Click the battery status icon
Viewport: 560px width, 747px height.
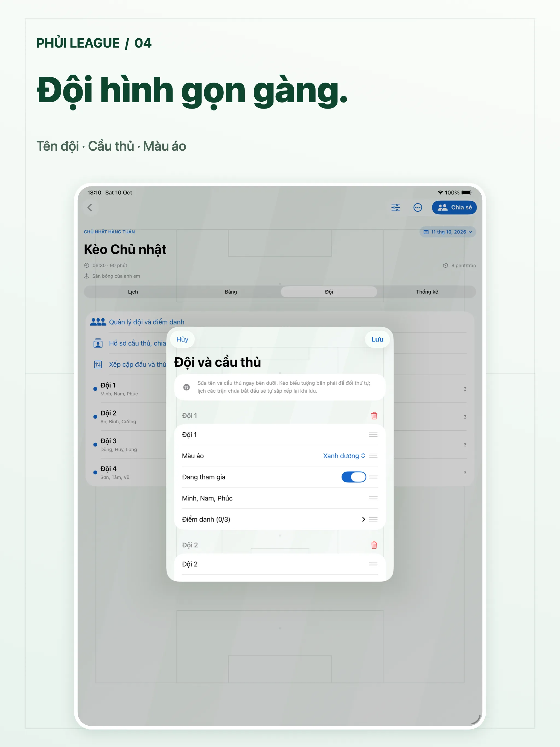(x=467, y=192)
